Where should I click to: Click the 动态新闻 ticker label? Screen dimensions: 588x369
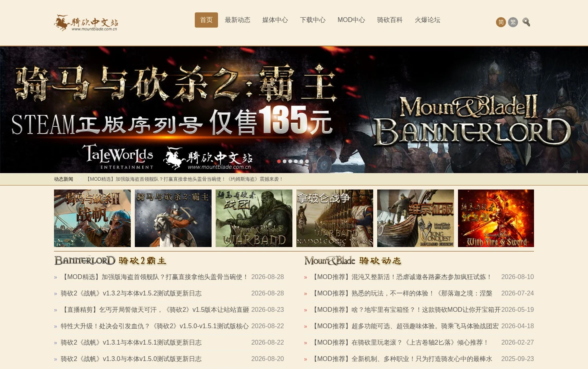coord(64,179)
